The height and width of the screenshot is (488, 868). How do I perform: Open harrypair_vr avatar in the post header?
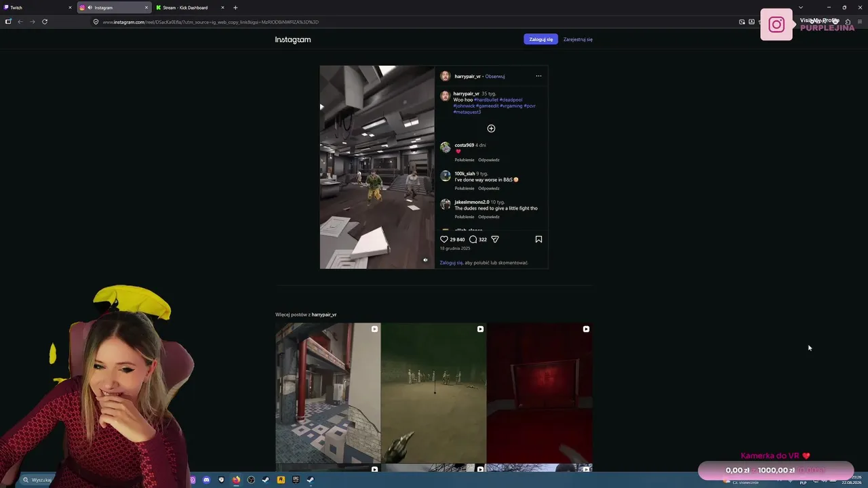pos(446,76)
